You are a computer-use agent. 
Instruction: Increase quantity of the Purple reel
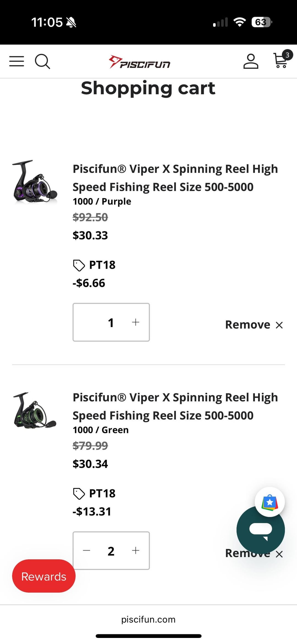(x=136, y=322)
